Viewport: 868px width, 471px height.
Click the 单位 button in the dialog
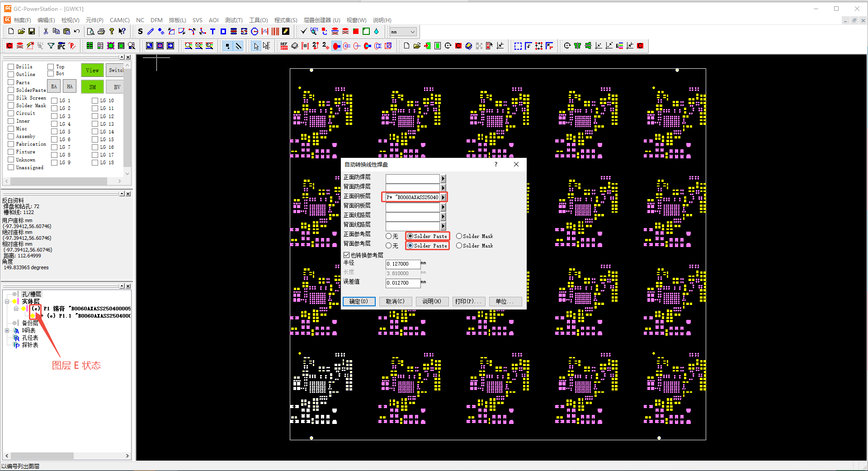[505, 301]
